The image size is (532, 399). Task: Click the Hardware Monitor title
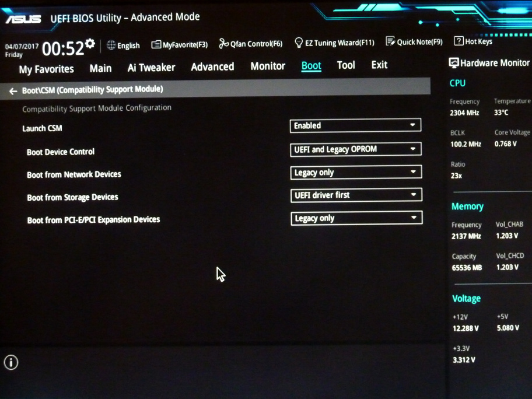click(x=495, y=63)
